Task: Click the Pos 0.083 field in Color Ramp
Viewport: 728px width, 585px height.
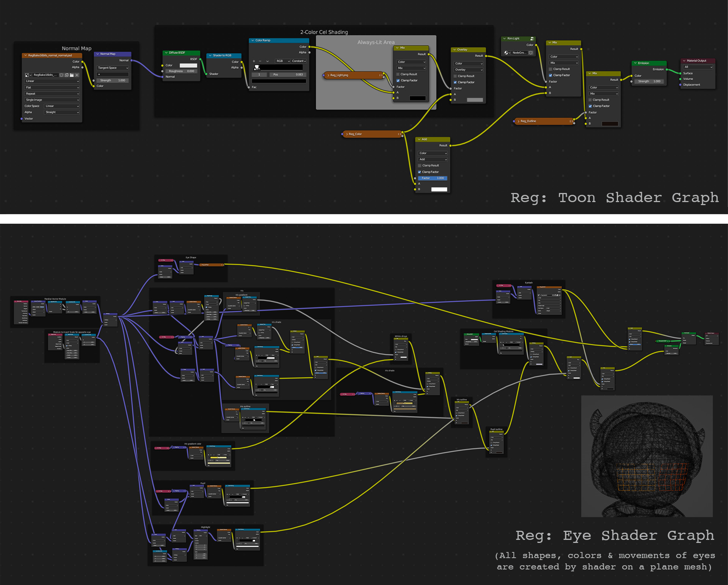Action: click(288, 75)
